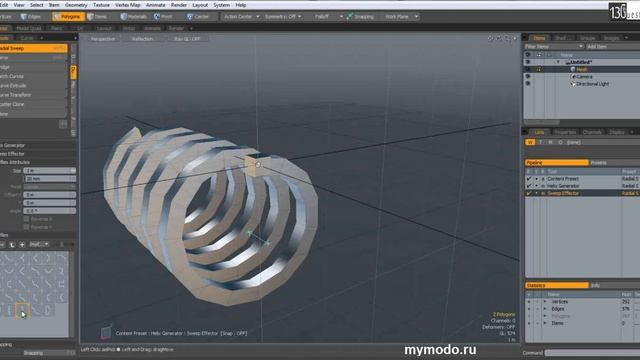The width and height of the screenshot is (640, 360).
Task: Expand the Edges statistics row
Action: 545,309
